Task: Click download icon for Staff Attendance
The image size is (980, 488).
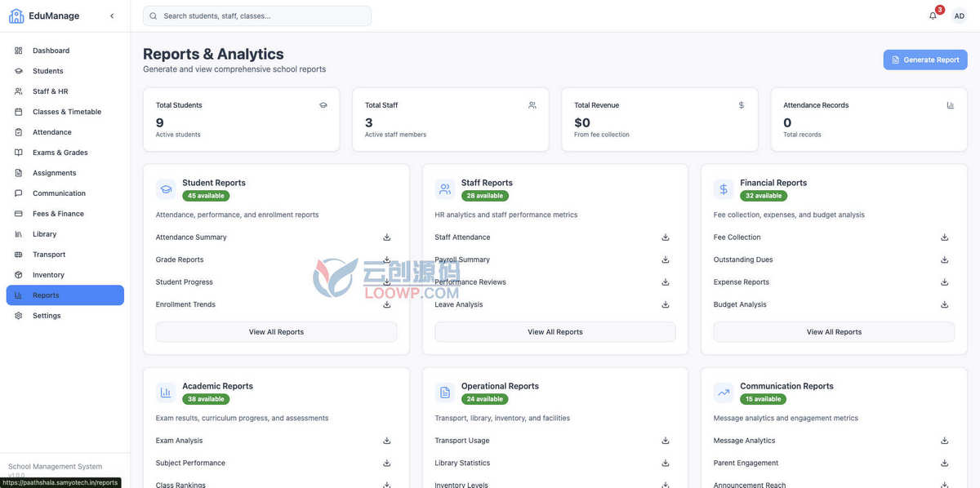Action: 666,237
